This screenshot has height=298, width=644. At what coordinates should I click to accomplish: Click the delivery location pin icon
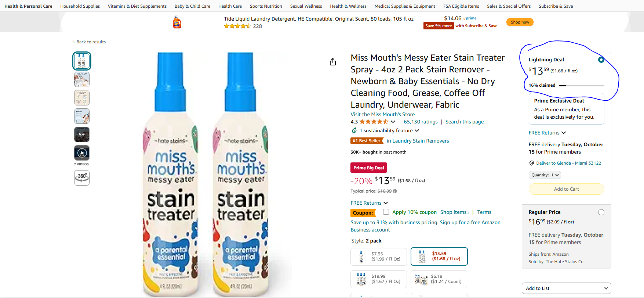532,163
